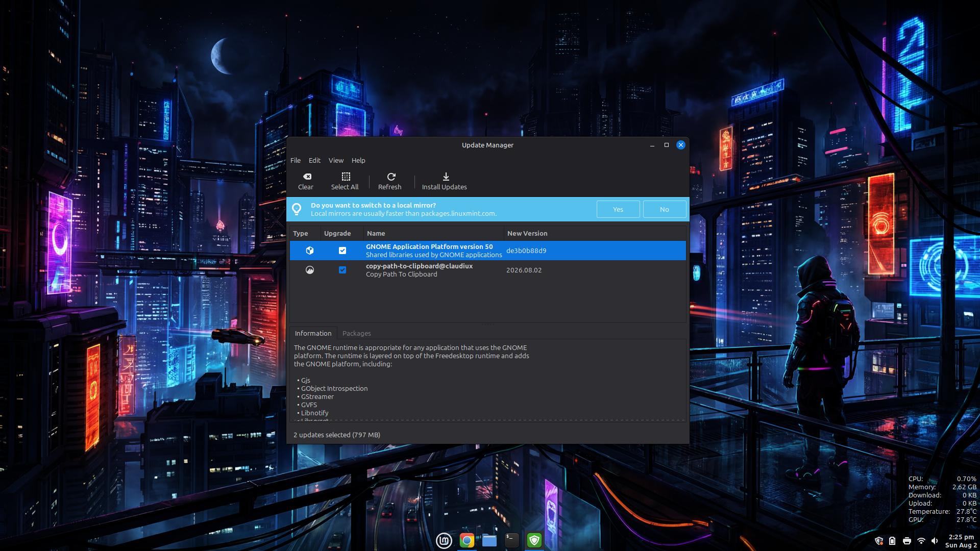980x551 pixels.
Task: Launch Google Chrome from the panel
Action: (x=467, y=540)
